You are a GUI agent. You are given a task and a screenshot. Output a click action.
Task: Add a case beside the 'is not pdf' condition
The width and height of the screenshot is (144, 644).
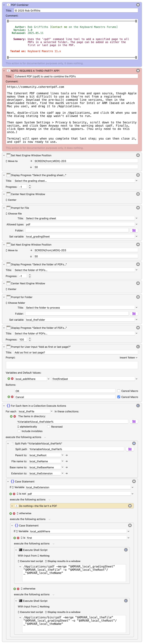point(11,494)
